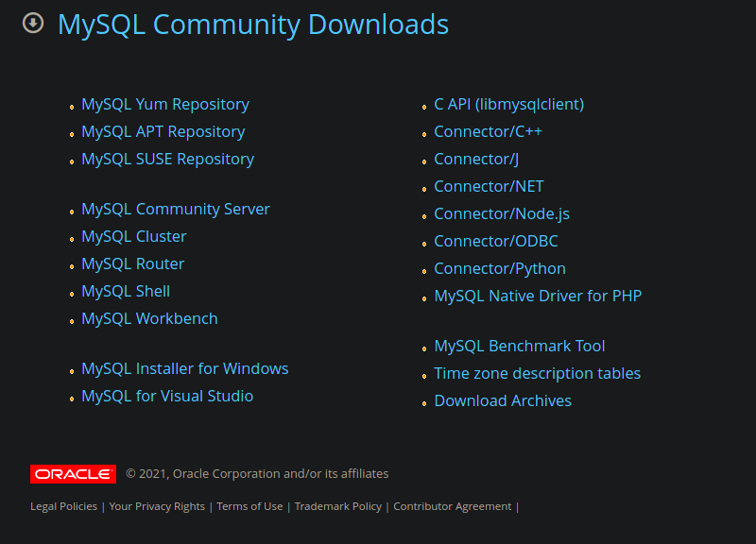Go to the Trademark Policy page
Image resolution: width=756 pixels, height=544 pixels.
tap(338, 506)
